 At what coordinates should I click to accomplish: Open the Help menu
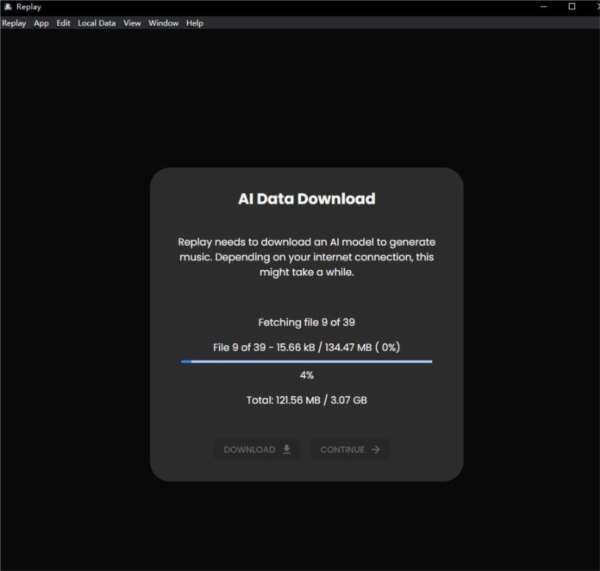point(195,23)
